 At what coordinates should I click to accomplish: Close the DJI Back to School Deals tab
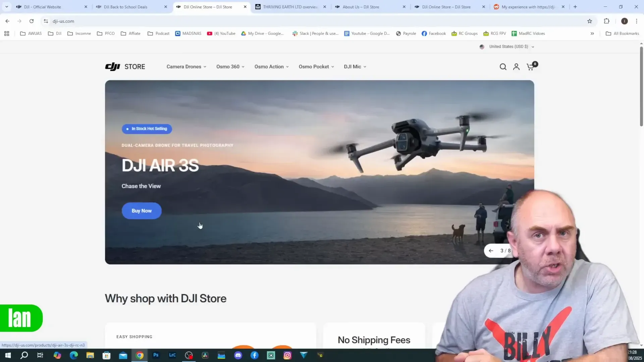pos(165,7)
